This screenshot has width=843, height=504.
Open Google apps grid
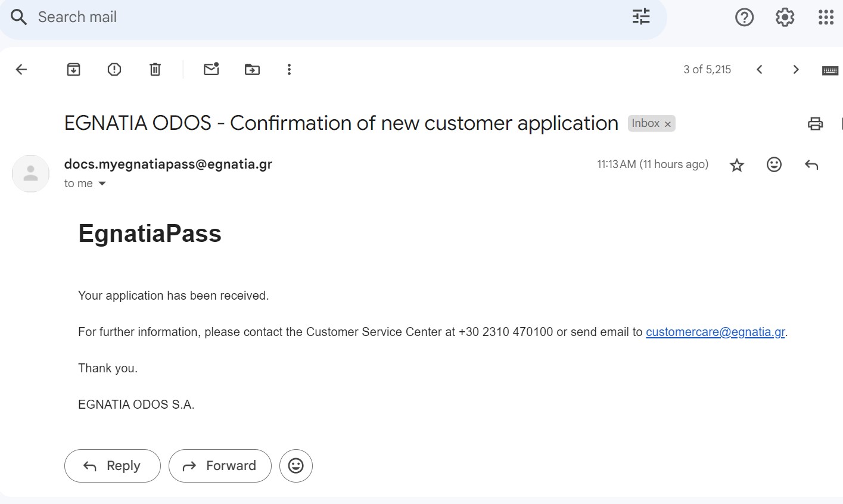coord(826,17)
